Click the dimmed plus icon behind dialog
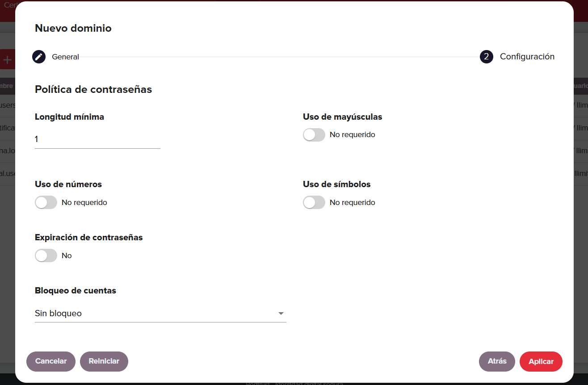Image resolution: width=588 pixels, height=385 pixels. point(7,59)
